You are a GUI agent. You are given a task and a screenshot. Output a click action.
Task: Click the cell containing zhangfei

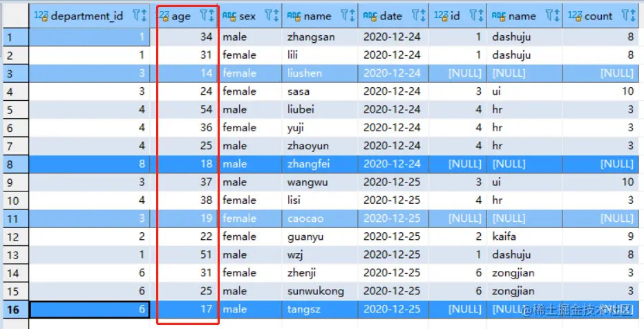point(320,164)
